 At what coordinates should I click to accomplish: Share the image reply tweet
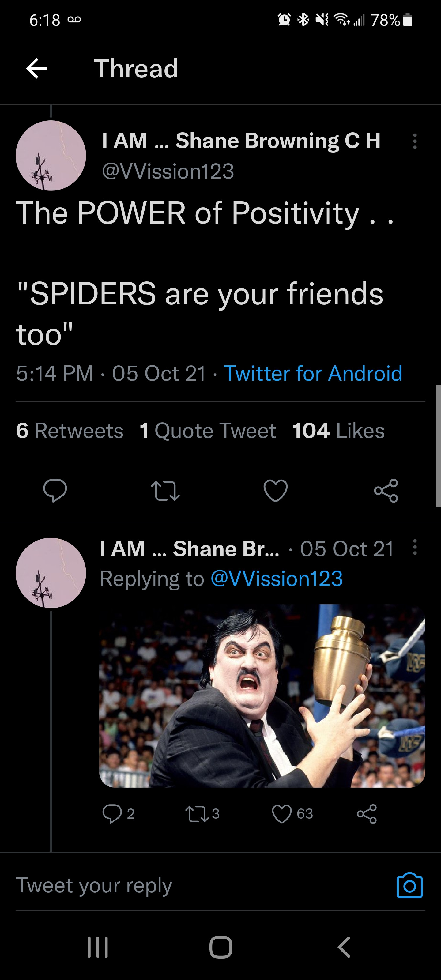(x=367, y=814)
